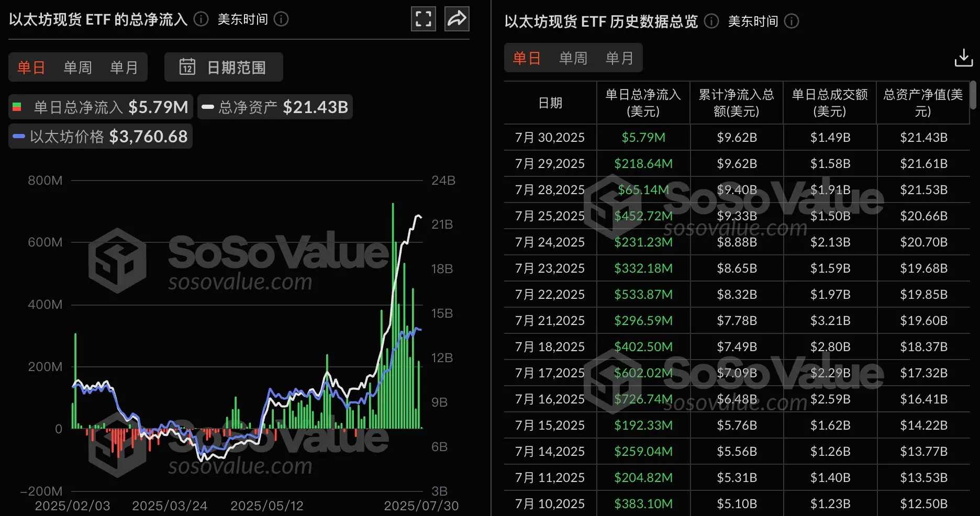Click the share icon on the chart panel

(x=456, y=18)
